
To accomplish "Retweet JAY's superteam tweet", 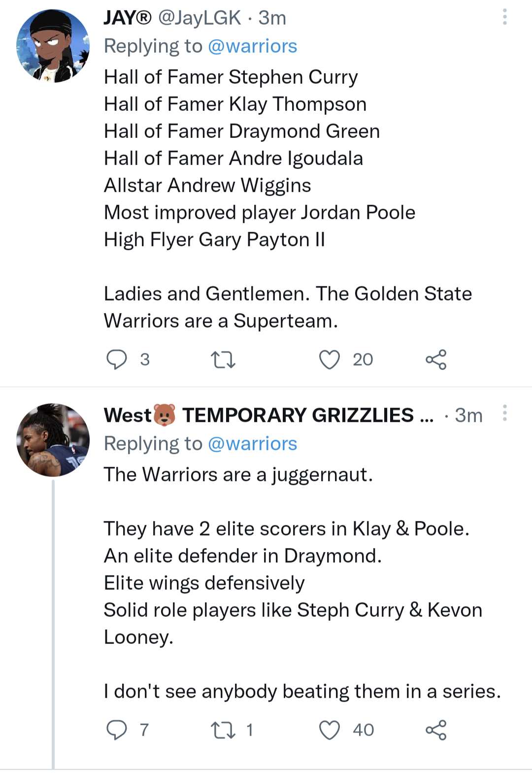I will point(224,360).
